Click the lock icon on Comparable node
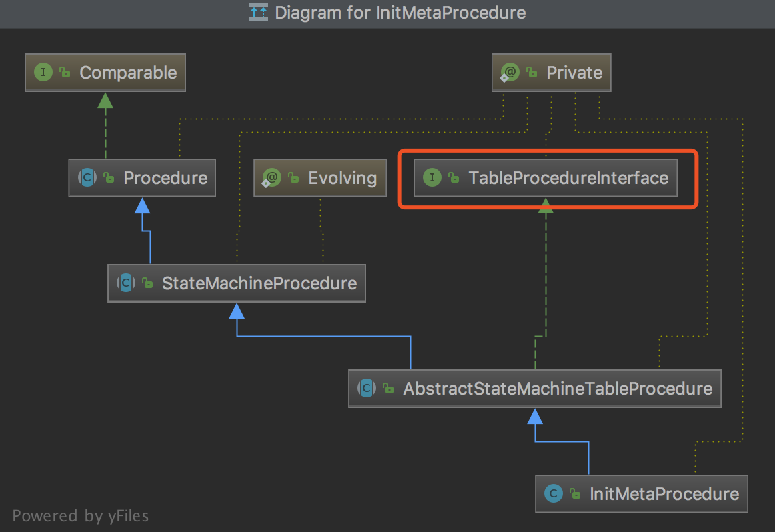The image size is (775, 532). click(65, 73)
